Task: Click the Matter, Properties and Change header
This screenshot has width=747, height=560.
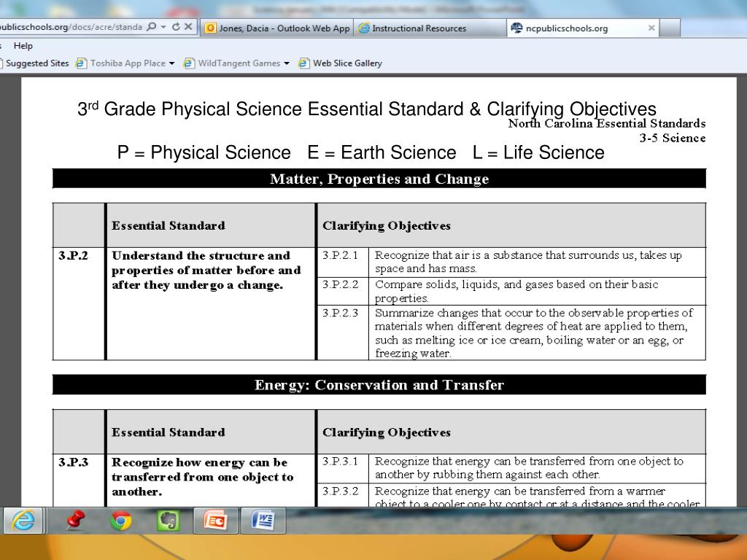Action: click(x=379, y=179)
